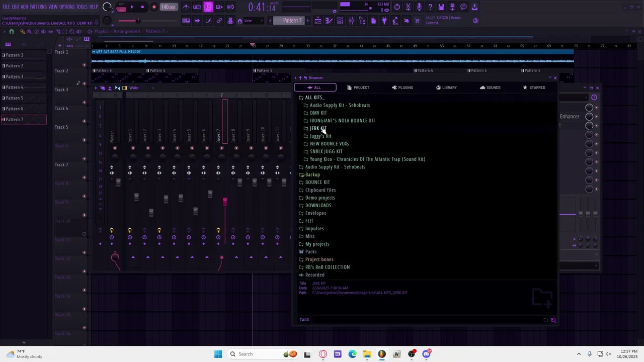644x362 pixels.
Task: Click the link chain icon in toolbar
Action: 219,21
